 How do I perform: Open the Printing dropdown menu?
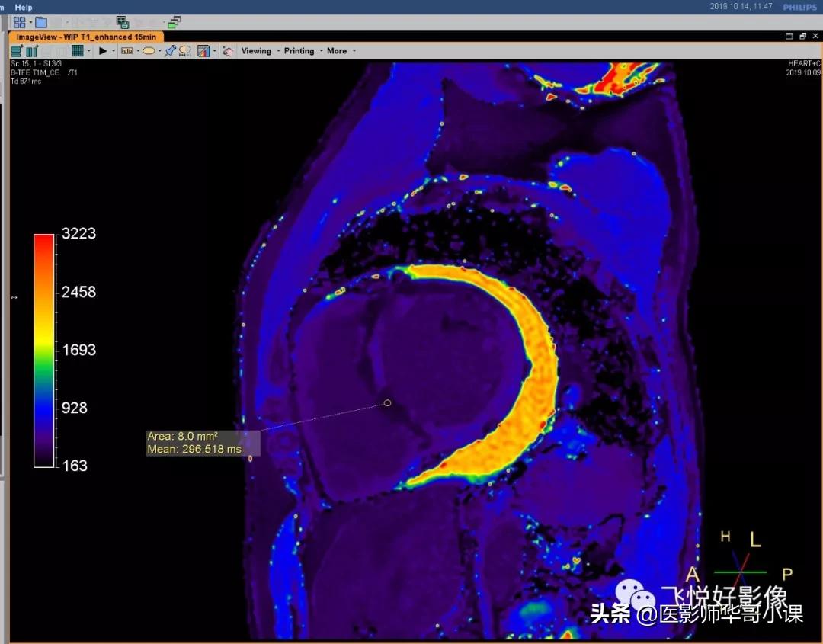[299, 51]
